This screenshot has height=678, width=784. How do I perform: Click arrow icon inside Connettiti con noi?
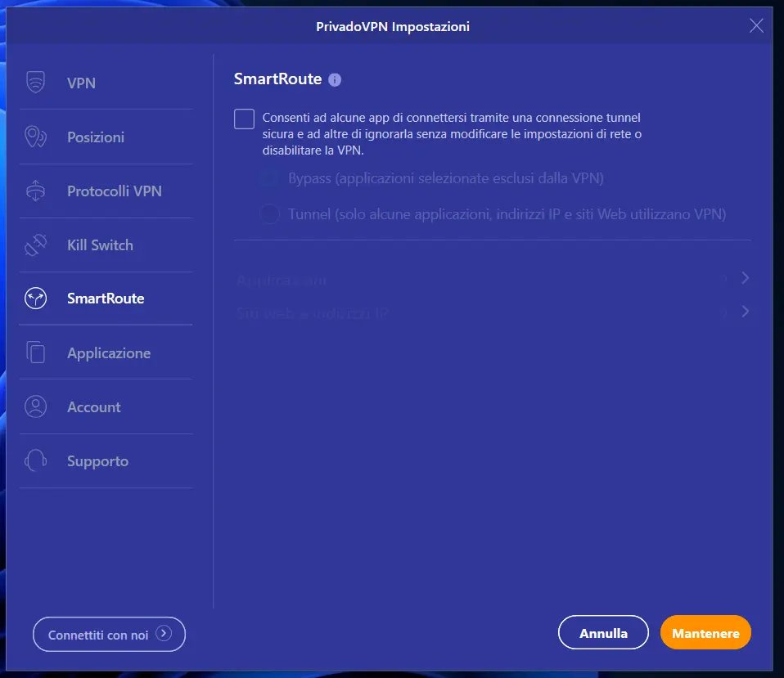tap(164, 634)
